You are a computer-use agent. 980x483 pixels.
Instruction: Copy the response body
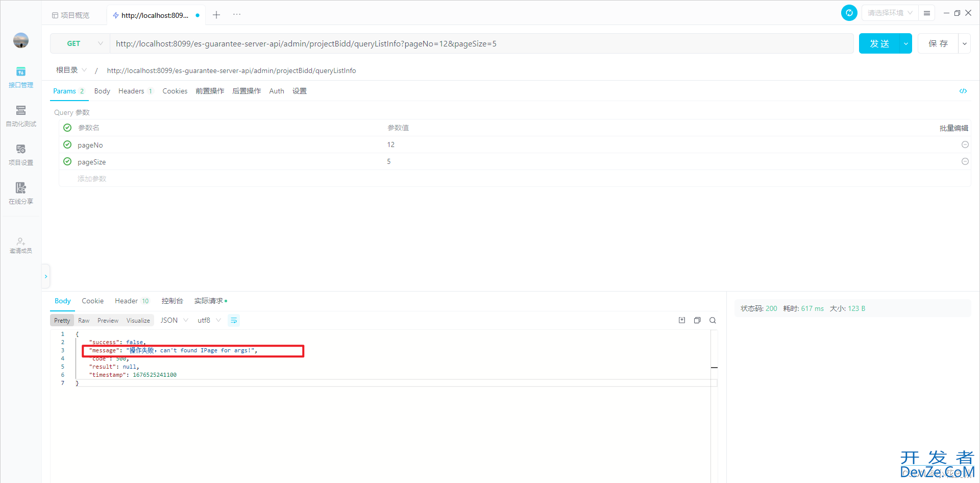[697, 320]
